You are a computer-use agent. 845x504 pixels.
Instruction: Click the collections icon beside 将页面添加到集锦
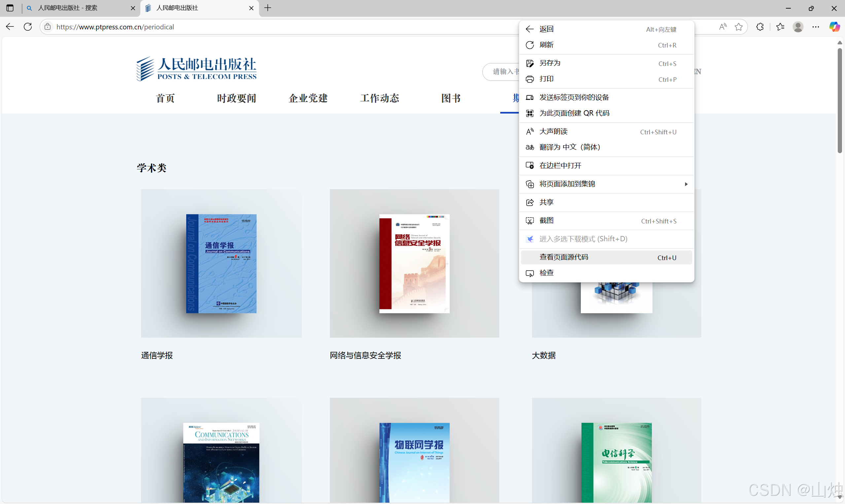click(x=530, y=185)
